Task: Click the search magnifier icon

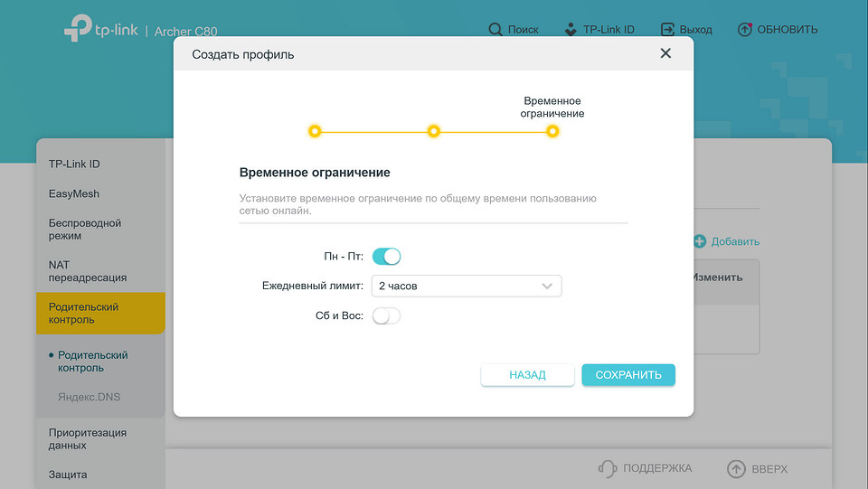Action: (x=495, y=29)
